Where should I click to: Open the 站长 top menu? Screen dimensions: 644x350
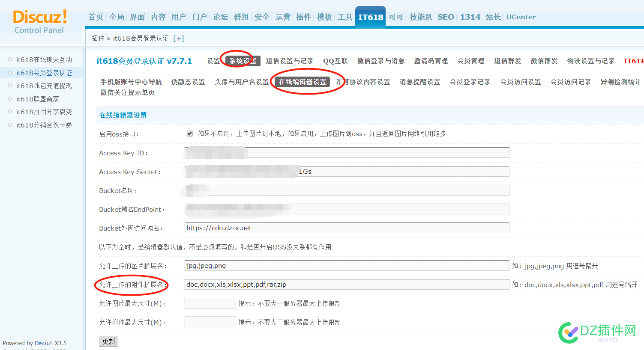494,17
